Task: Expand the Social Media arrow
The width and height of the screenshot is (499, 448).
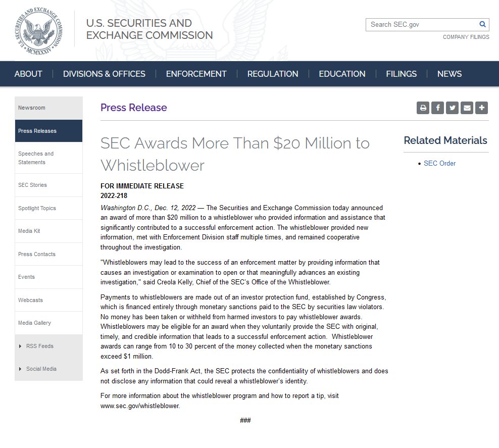Action: 20,369
